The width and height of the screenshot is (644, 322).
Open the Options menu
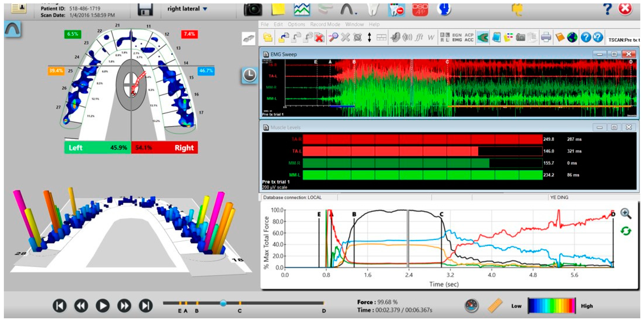click(296, 24)
